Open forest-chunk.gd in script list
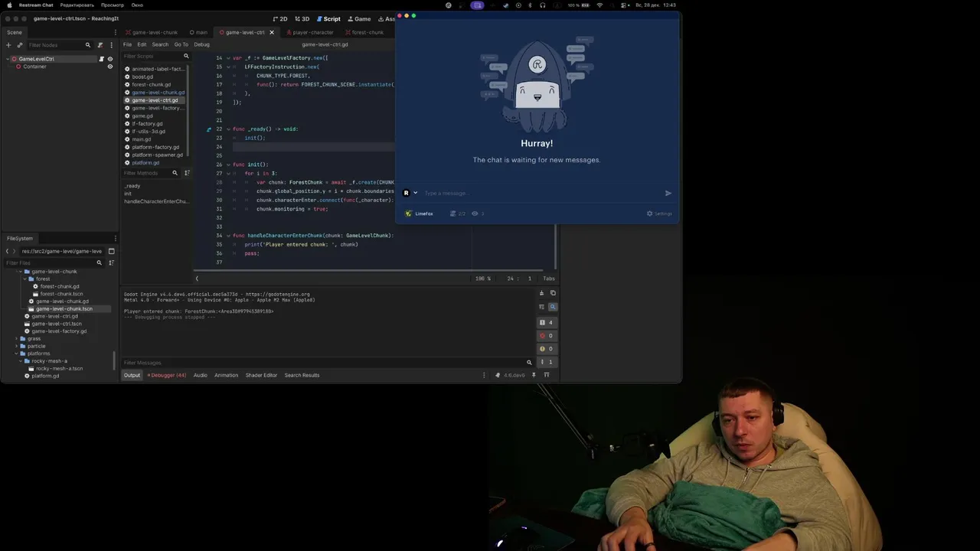980x551 pixels. [x=151, y=84]
